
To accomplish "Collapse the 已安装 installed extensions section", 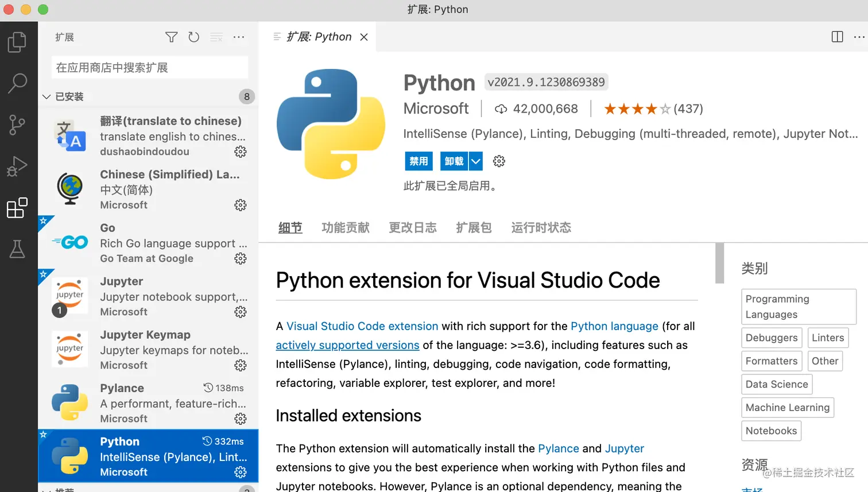I will 47,96.
